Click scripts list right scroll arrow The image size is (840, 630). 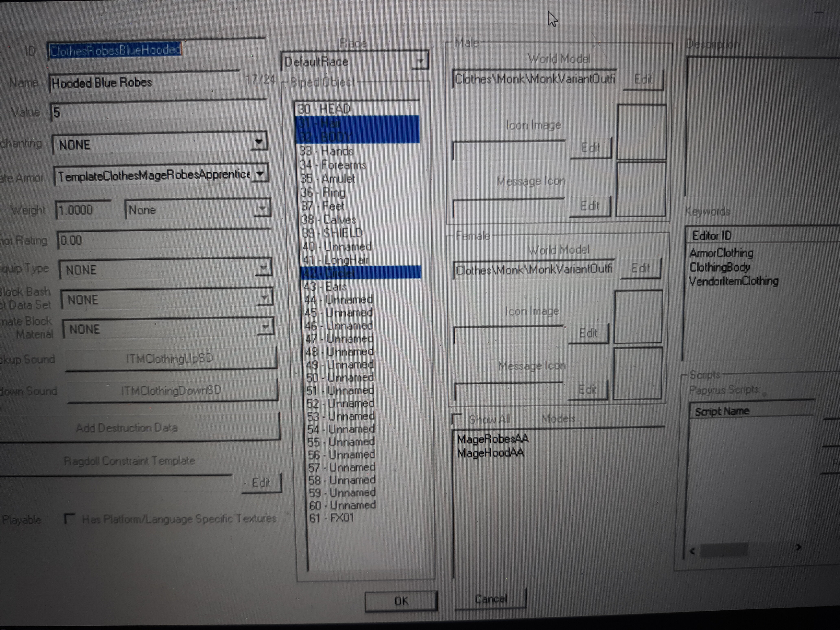pos(799,547)
